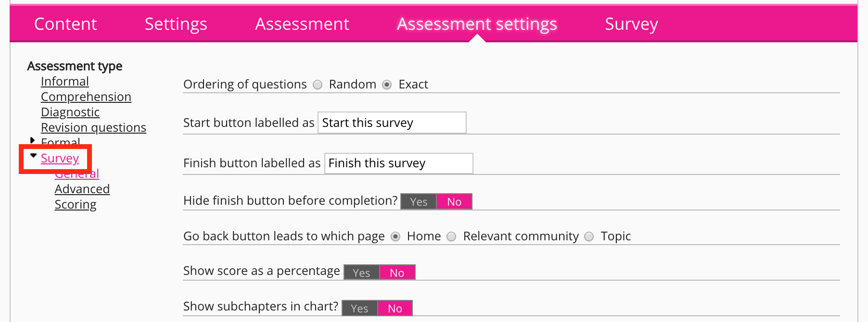The height and width of the screenshot is (322, 868).
Task: Expand the Formal assessment type arrow
Action: 33,140
